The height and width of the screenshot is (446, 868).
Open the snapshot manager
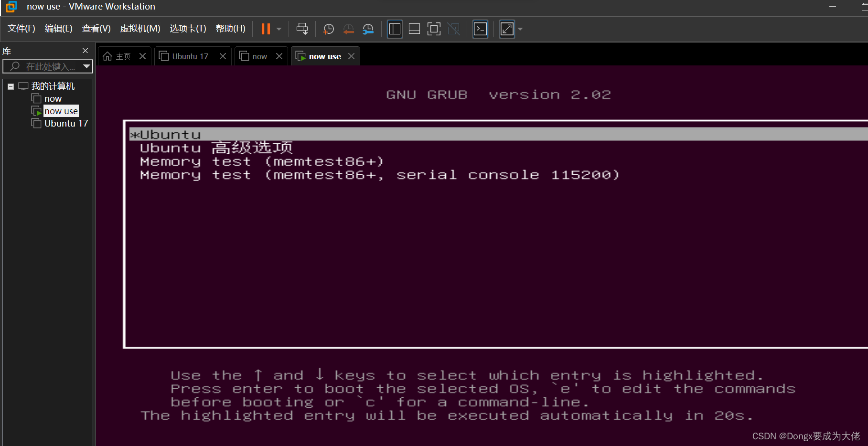tap(368, 29)
